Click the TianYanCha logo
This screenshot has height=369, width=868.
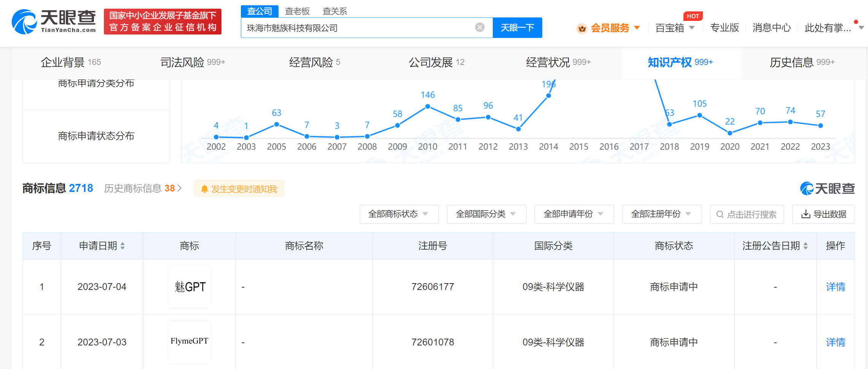click(54, 22)
